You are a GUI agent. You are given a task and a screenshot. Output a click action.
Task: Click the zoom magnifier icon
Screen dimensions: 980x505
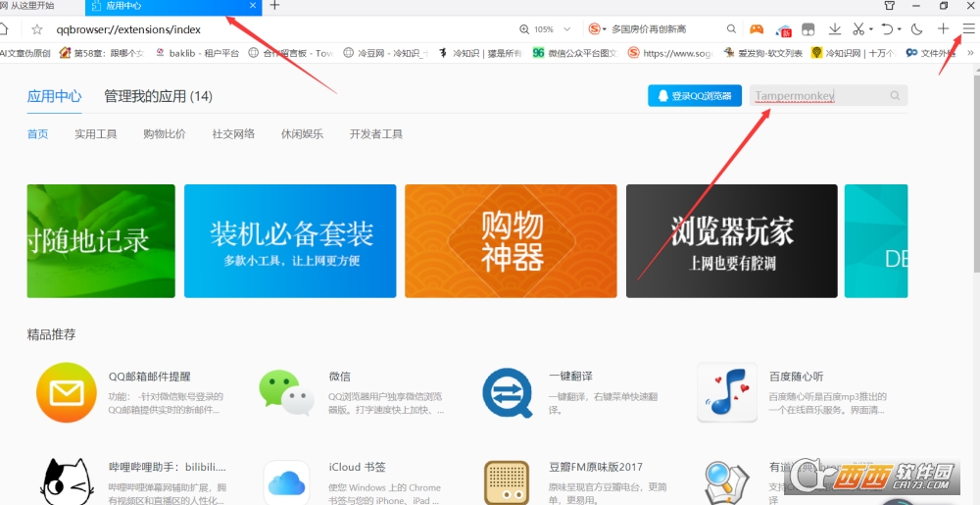[x=524, y=29]
